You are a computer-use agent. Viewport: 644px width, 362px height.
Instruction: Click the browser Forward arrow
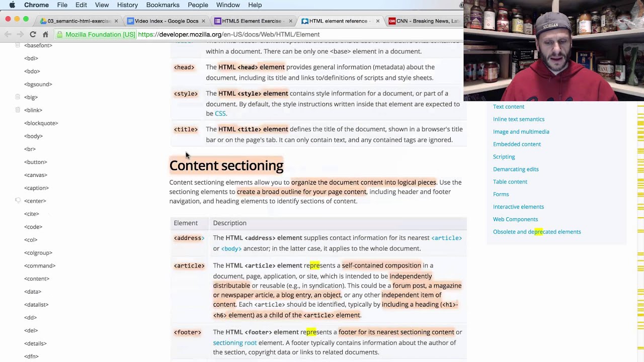pyautogui.click(x=20, y=34)
